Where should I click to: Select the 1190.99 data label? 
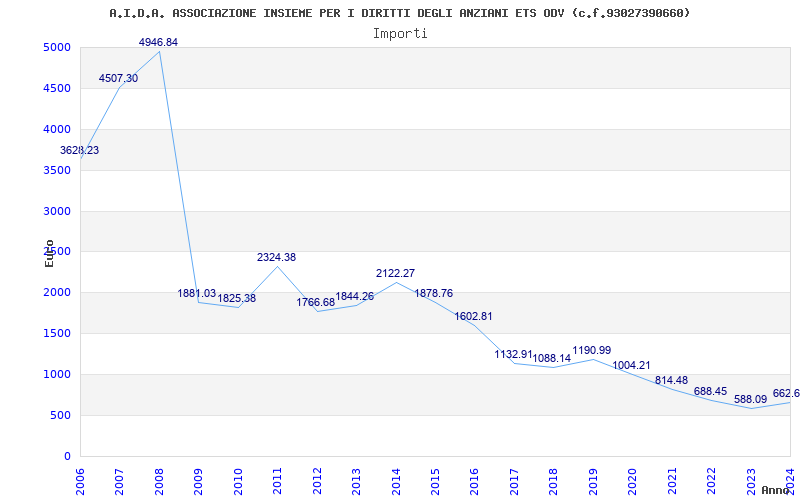591,350
